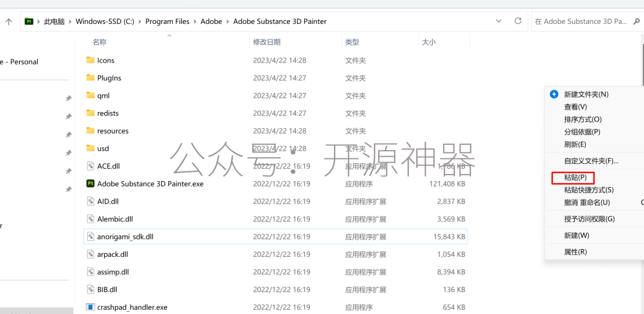Click the Alembic.dll file icon

pyautogui.click(x=91, y=219)
